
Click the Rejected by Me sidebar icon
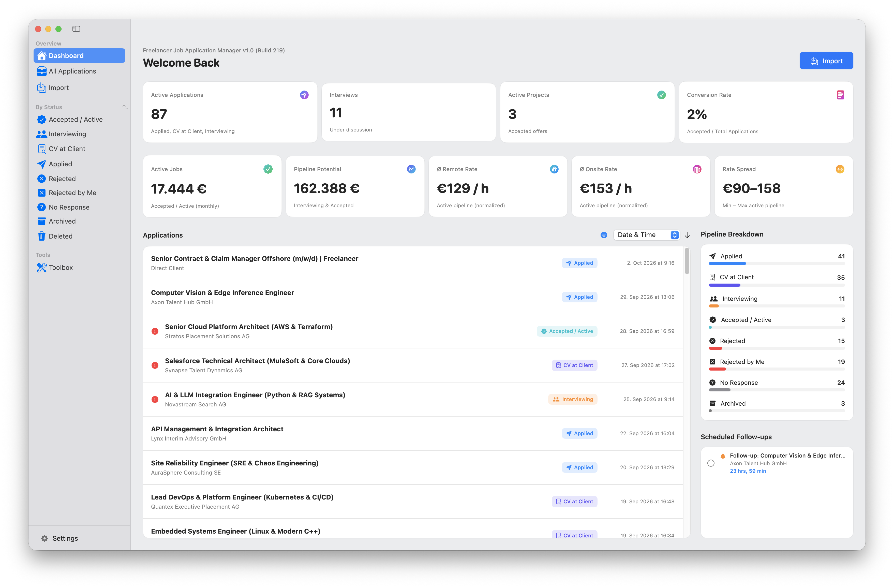pyautogui.click(x=42, y=193)
